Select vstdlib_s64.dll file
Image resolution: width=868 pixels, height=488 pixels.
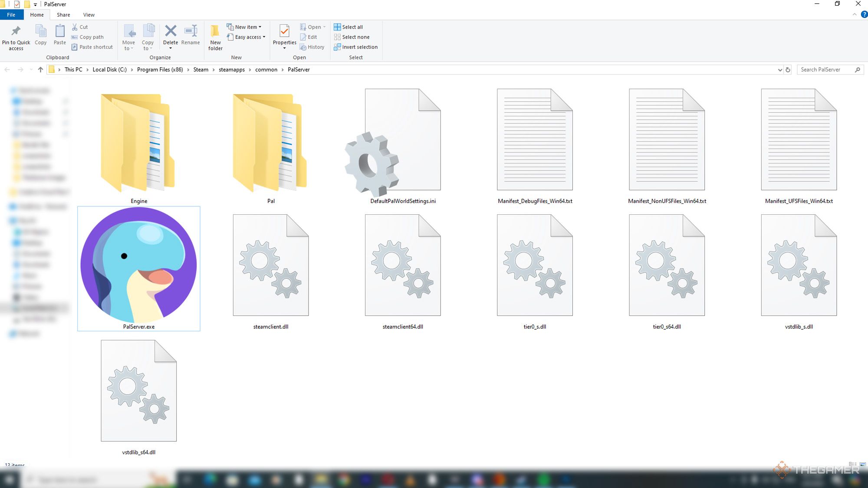138,398
